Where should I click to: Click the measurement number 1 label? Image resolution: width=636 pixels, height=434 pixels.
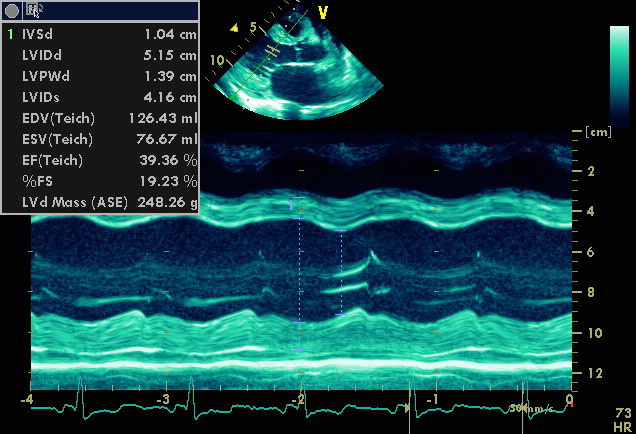[11, 34]
